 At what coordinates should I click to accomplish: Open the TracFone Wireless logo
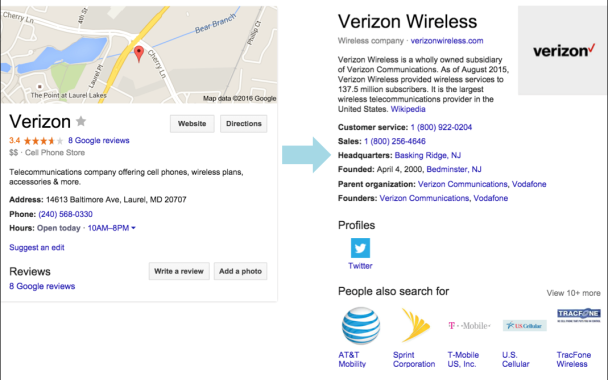pyautogui.click(x=579, y=315)
